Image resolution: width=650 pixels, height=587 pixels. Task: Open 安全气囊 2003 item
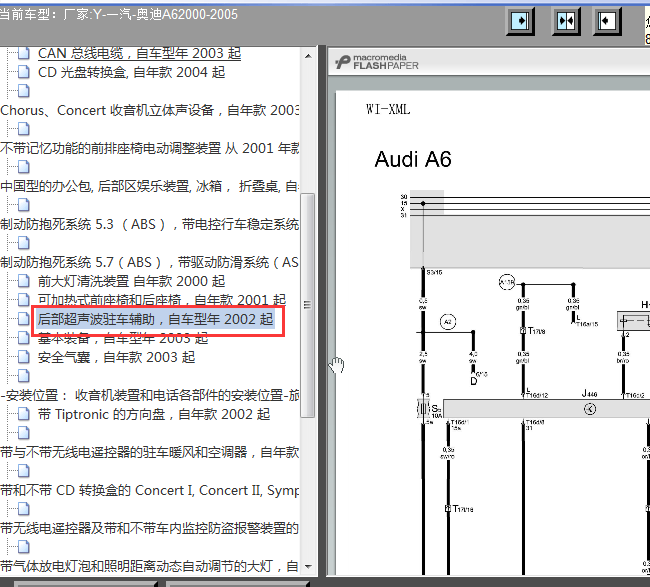tap(116, 357)
